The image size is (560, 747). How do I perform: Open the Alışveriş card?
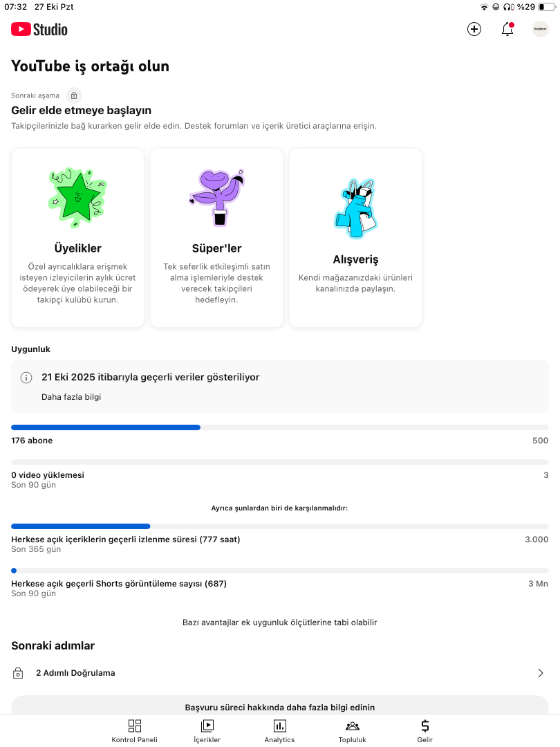(x=355, y=238)
